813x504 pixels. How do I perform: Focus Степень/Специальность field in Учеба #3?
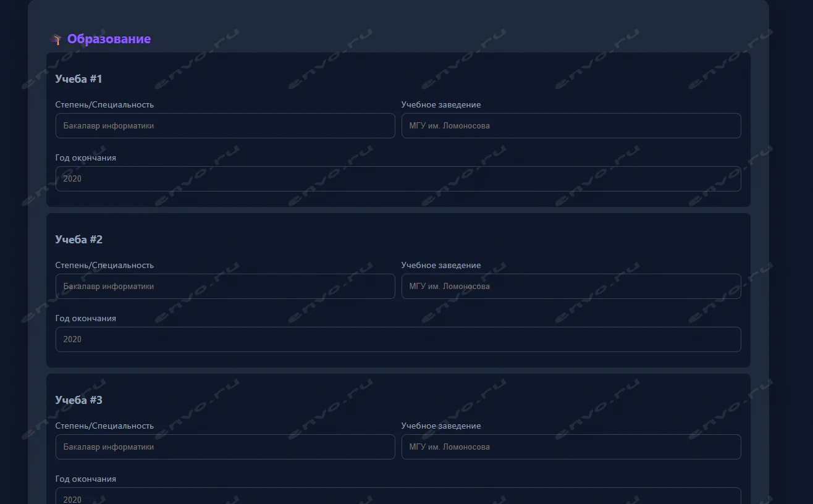[x=225, y=447]
